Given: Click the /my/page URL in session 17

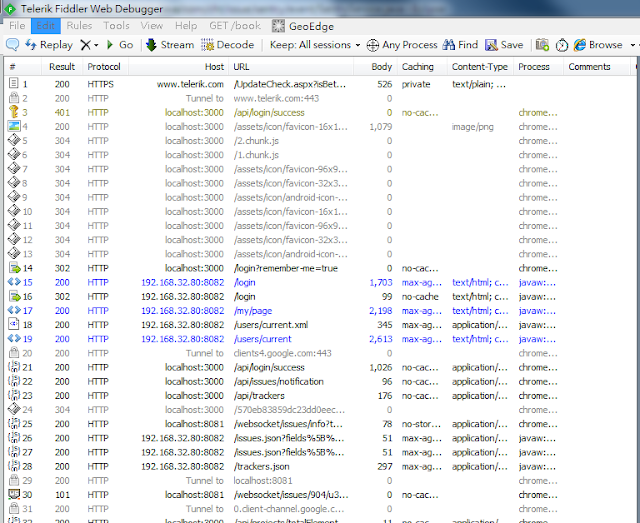Looking at the screenshot, I should (253, 311).
